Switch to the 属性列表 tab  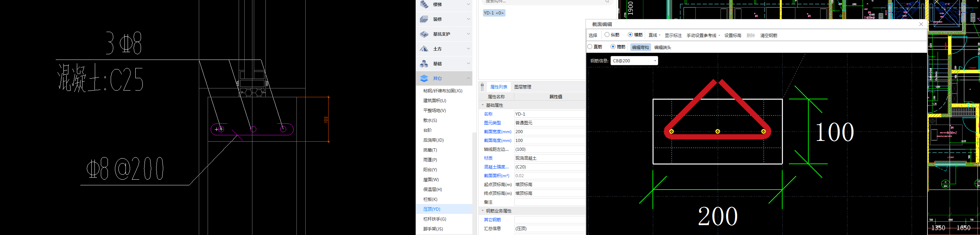[x=499, y=87]
